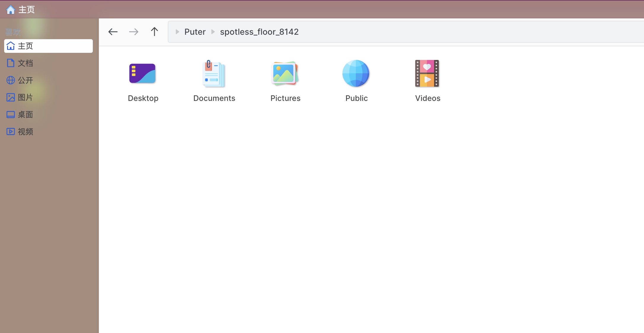Open 公开 from the sidebar

pyautogui.click(x=25, y=80)
